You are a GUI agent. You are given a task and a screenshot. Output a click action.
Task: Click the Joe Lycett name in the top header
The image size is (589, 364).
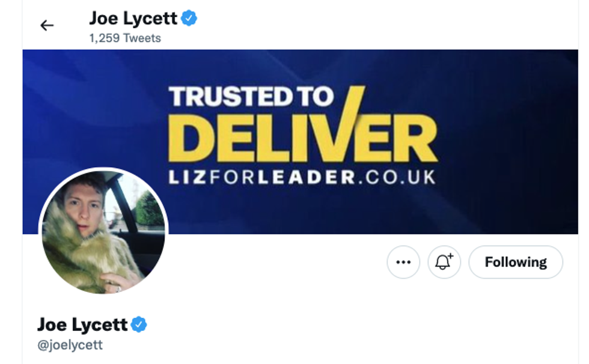click(133, 19)
